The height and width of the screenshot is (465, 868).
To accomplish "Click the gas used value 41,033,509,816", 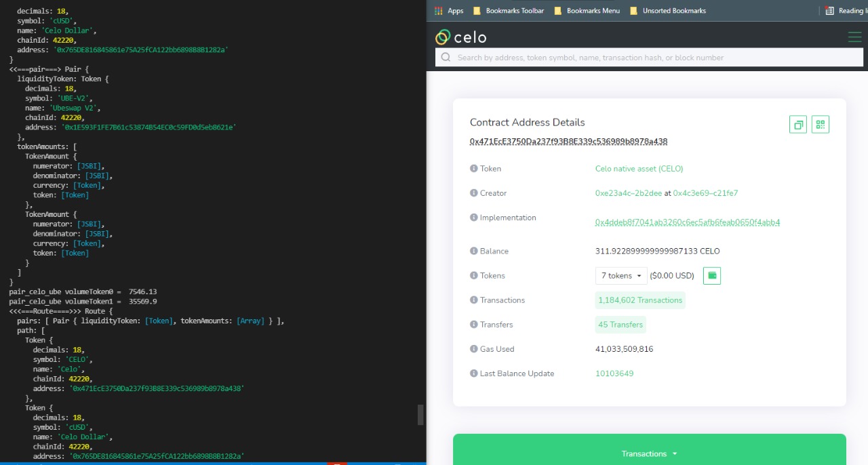I will point(624,349).
